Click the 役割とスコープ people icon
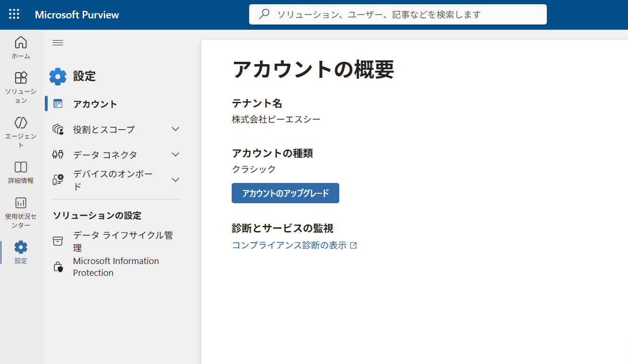Screen dimensions: 628x364 (x=58, y=129)
